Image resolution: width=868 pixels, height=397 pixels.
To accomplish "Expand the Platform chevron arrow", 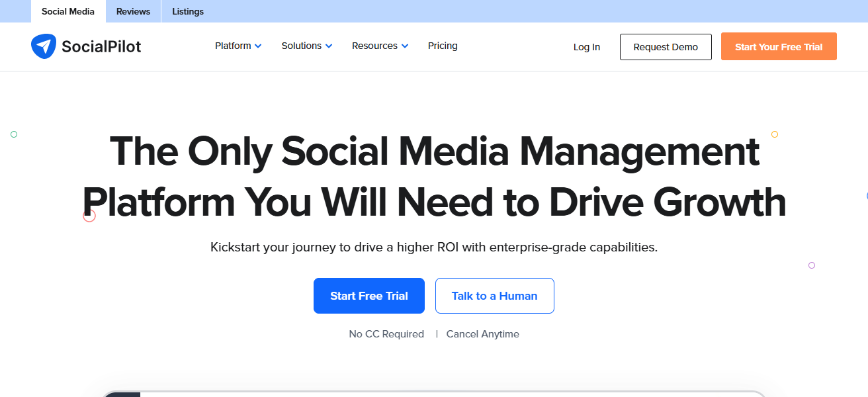I will pos(259,46).
